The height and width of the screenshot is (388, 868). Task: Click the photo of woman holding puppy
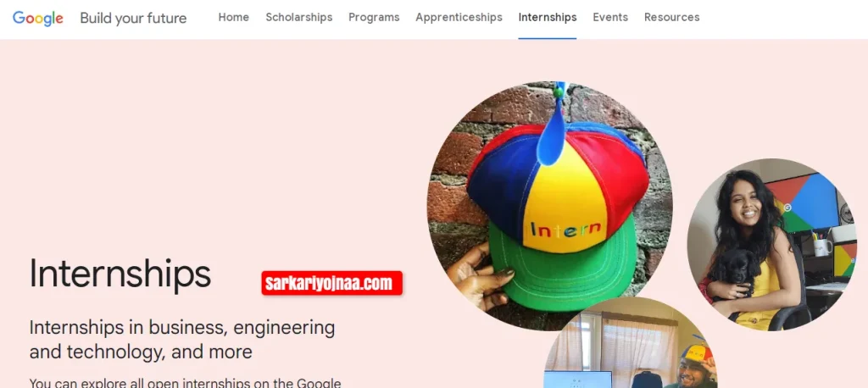(771, 245)
